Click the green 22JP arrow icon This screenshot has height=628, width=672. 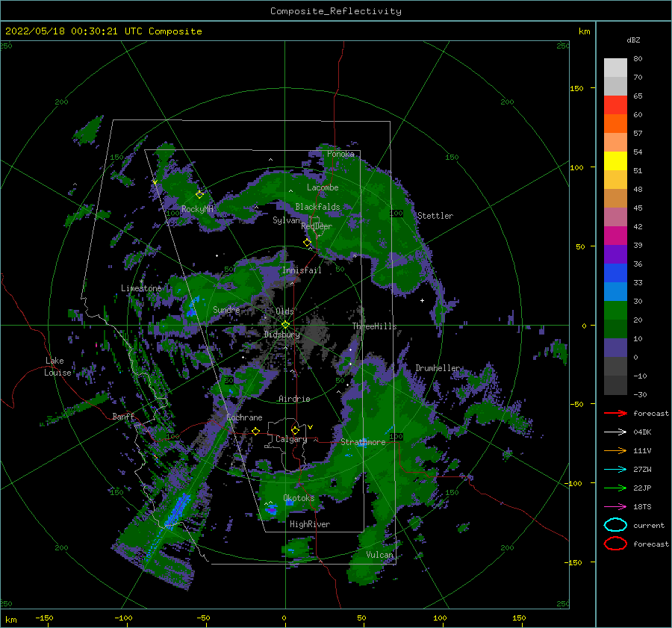[x=615, y=488]
